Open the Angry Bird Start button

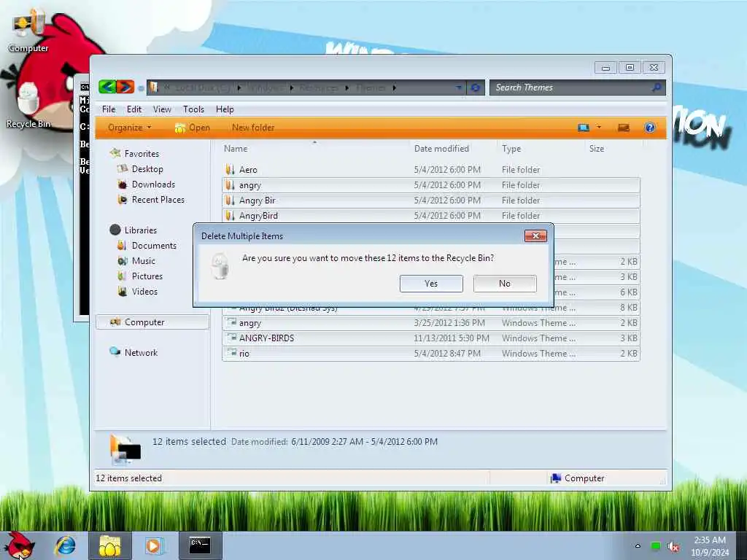tap(20, 545)
